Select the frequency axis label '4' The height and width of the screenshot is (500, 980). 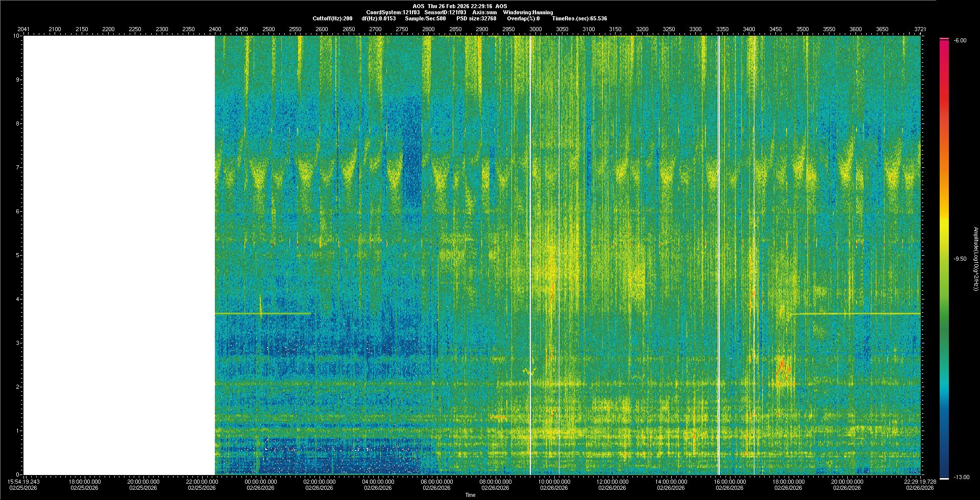18,299
